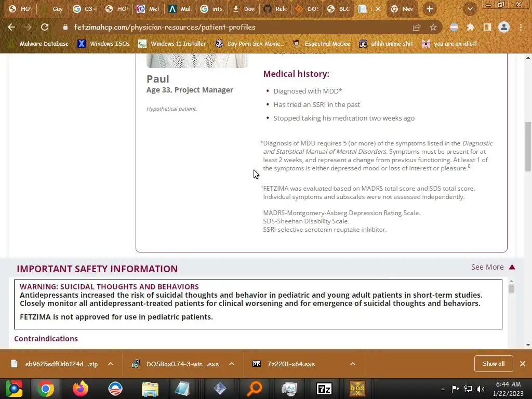This screenshot has width=532, height=399.
Task: Open downloaded DOSBox0.74-3 installer
Action: click(176, 364)
